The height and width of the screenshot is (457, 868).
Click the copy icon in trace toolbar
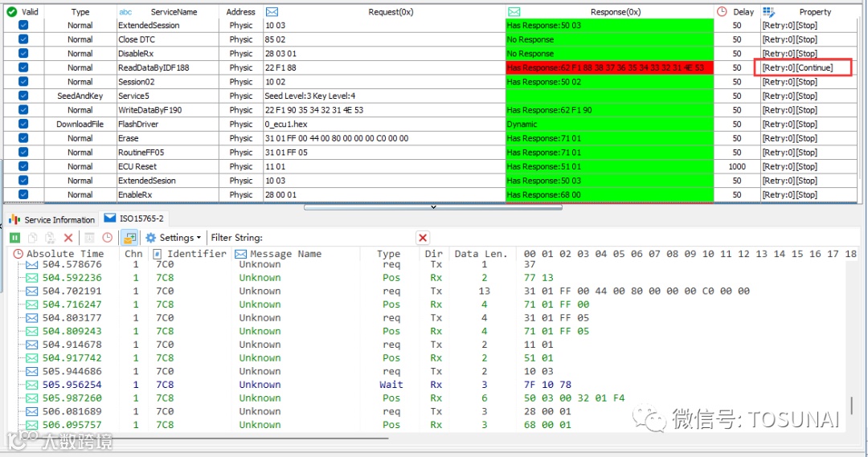pyautogui.click(x=33, y=238)
